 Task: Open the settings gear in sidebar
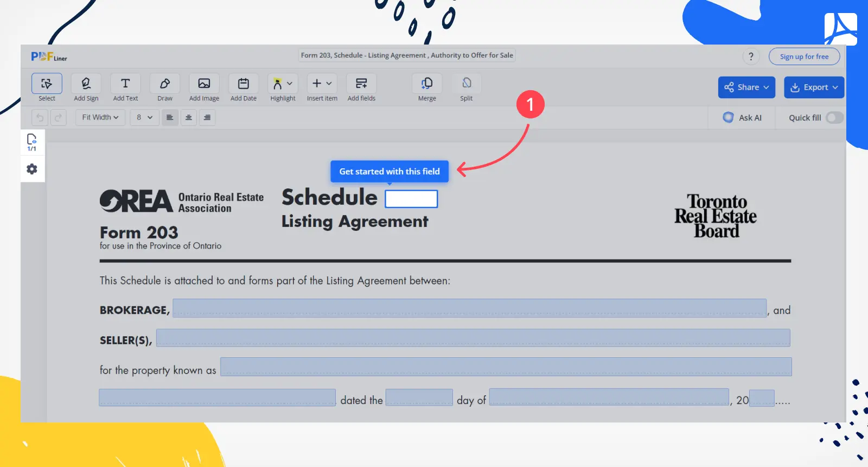coord(32,169)
